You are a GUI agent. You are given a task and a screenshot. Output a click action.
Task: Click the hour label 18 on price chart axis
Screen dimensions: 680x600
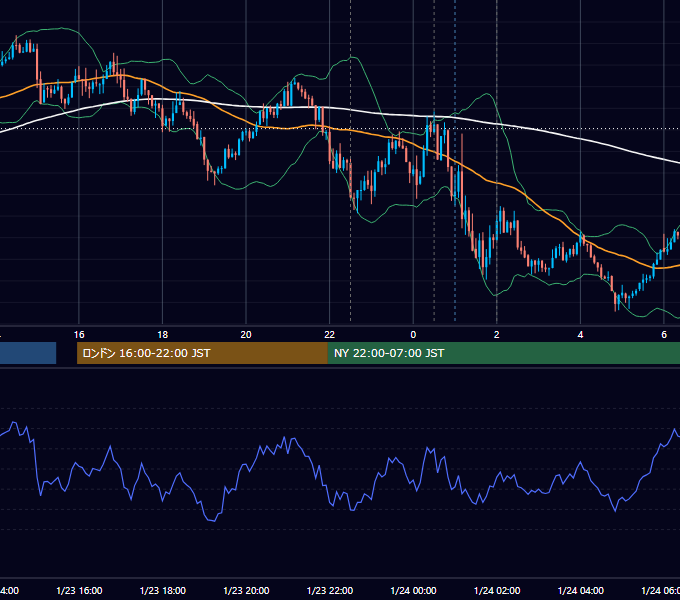click(x=163, y=335)
